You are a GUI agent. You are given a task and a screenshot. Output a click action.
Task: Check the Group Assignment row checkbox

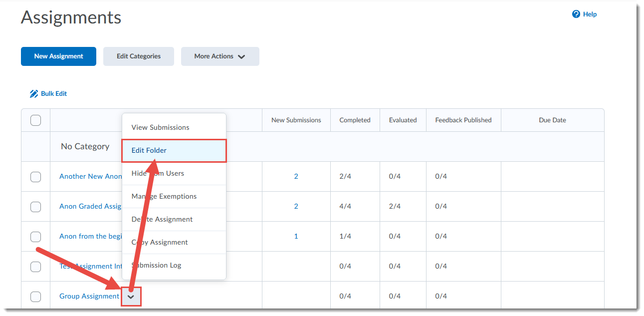(35, 296)
